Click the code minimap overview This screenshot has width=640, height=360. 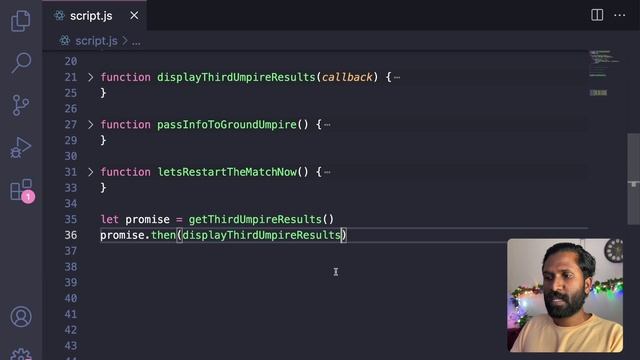(604, 73)
